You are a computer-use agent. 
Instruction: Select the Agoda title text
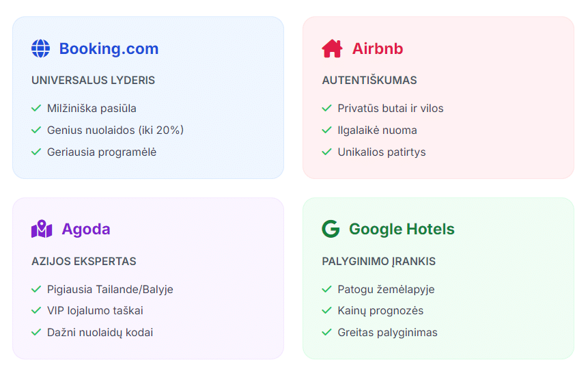[x=86, y=229]
